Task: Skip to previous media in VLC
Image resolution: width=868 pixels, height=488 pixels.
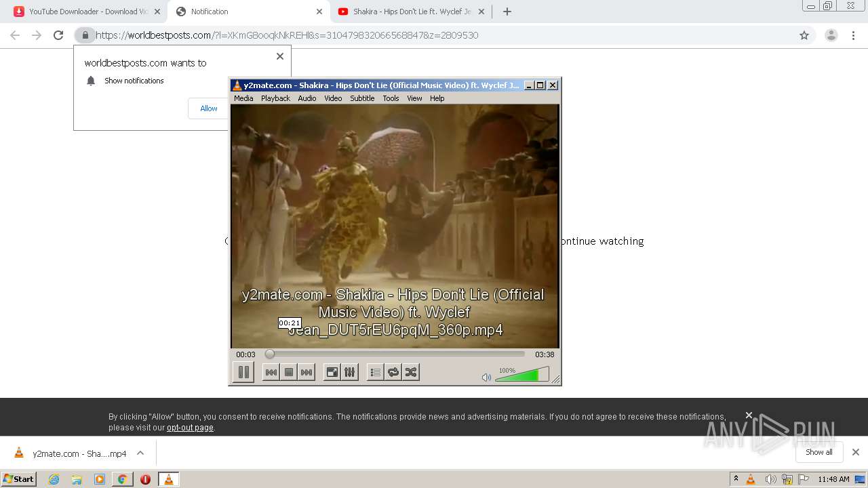Action: tap(271, 372)
